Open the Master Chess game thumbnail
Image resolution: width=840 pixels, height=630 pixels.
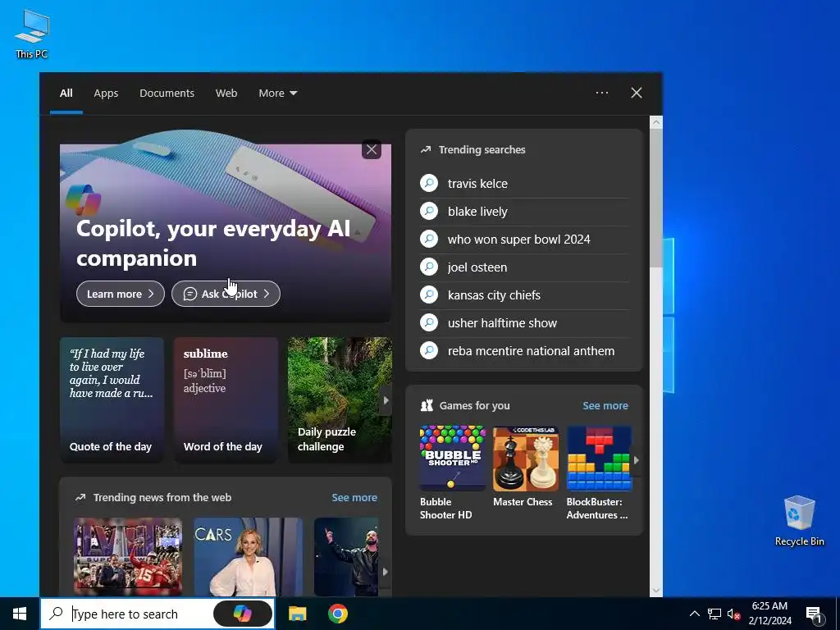point(526,458)
